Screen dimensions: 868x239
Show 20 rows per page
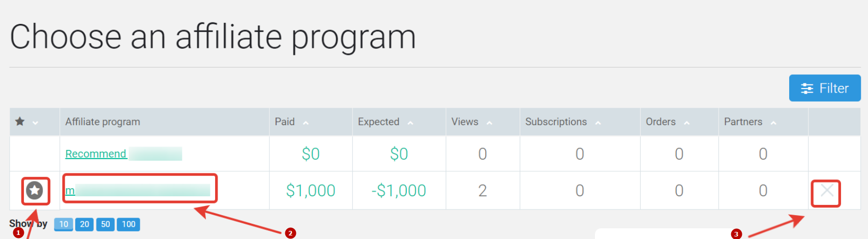pos(84,224)
